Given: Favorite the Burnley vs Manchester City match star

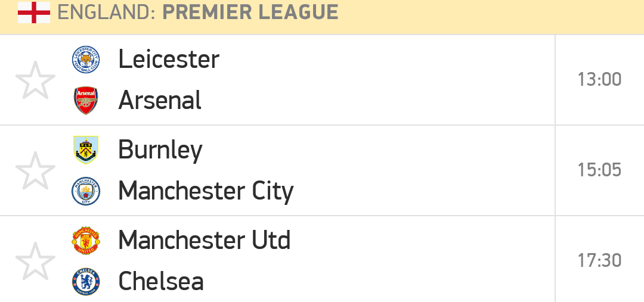Looking at the screenshot, I should point(35,171).
